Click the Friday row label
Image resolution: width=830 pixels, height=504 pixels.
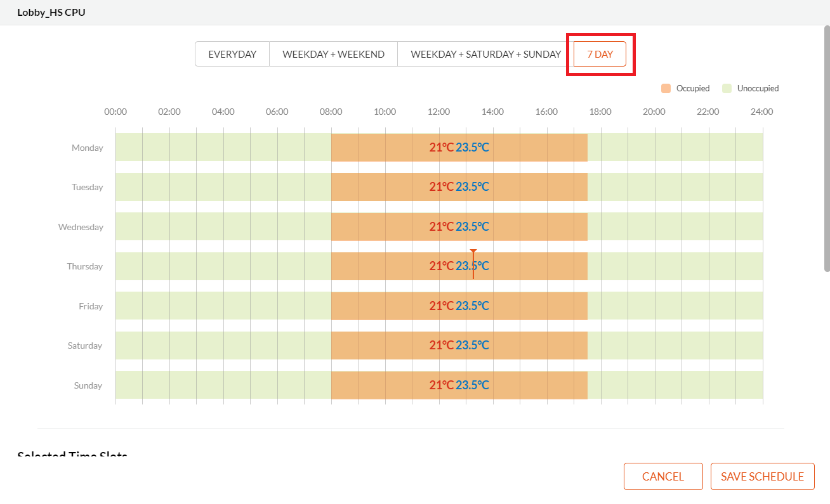click(x=91, y=306)
